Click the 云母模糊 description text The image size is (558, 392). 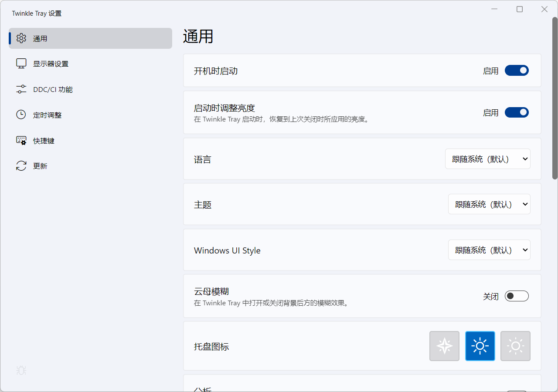pos(272,303)
